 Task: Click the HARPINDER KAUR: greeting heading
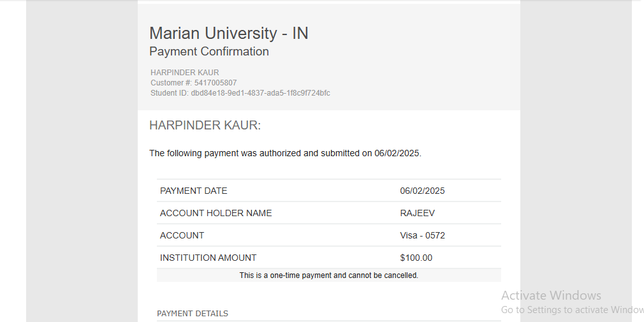(x=205, y=125)
